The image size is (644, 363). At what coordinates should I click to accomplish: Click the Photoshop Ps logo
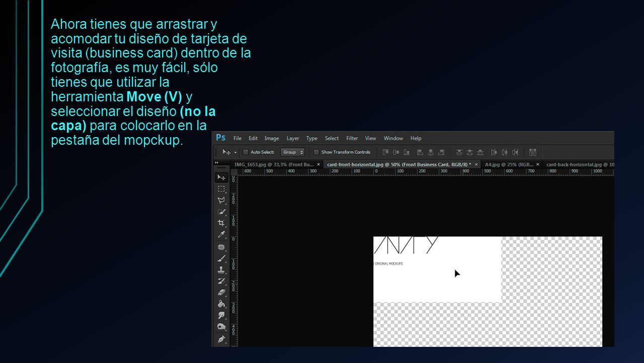click(x=221, y=137)
